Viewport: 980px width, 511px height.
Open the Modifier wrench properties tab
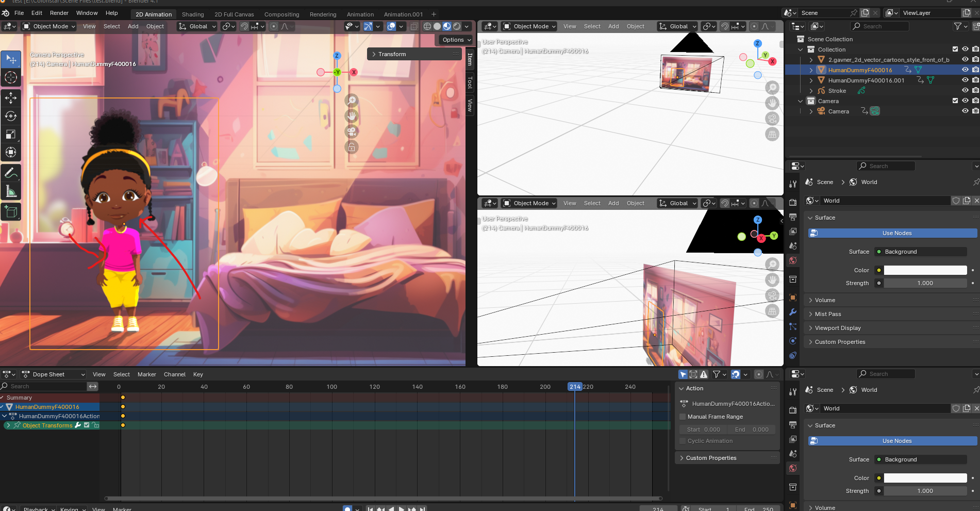point(793,312)
